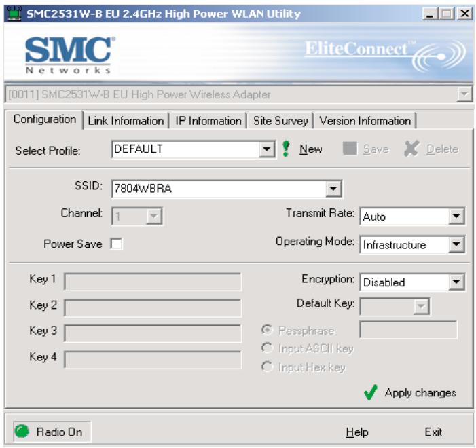Toggle the Radio On button
Viewport: 476px width, 448px height.
pyautogui.click(x=52, y=432)
